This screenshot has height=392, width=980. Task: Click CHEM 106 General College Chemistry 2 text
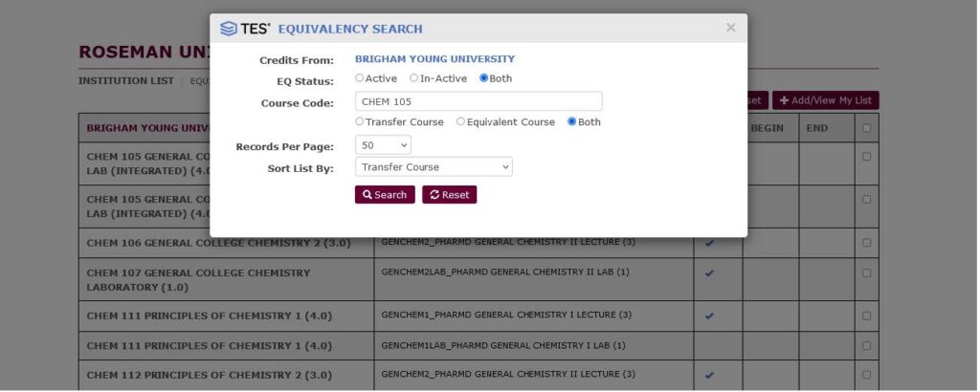pos(219,243)
